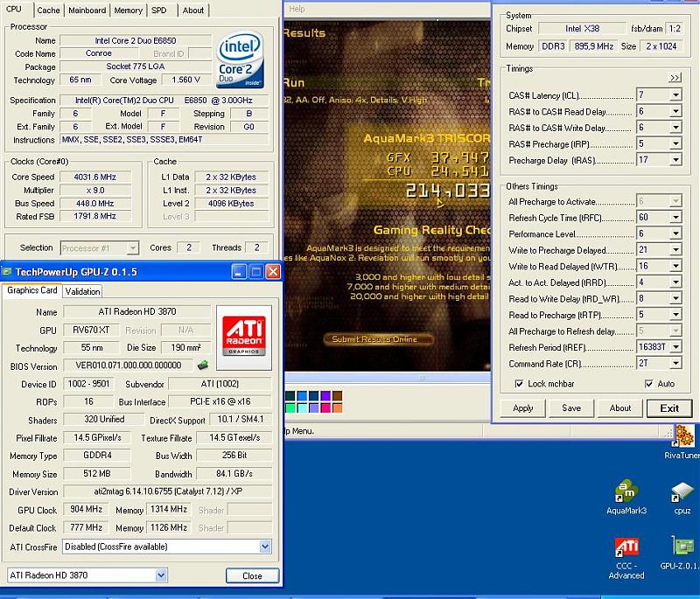
Task: Switch to the Validation tab in GPU-Z
Action: (82, 291)
